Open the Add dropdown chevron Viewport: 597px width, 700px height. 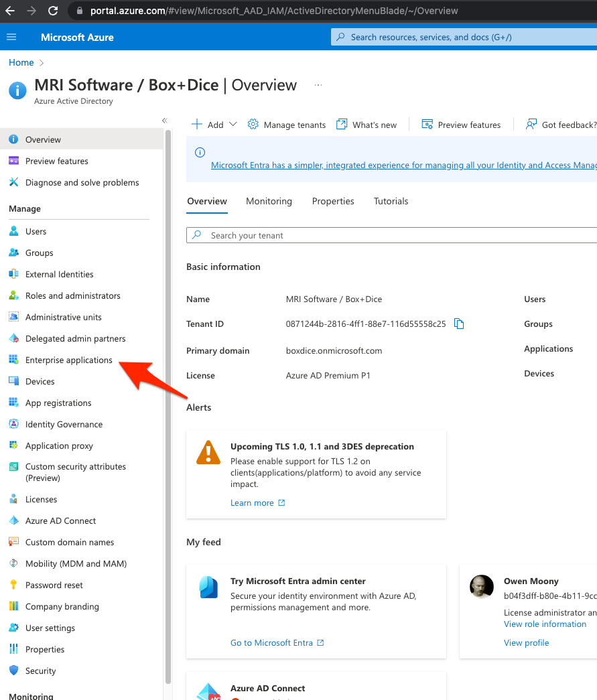tap(233, 125)
